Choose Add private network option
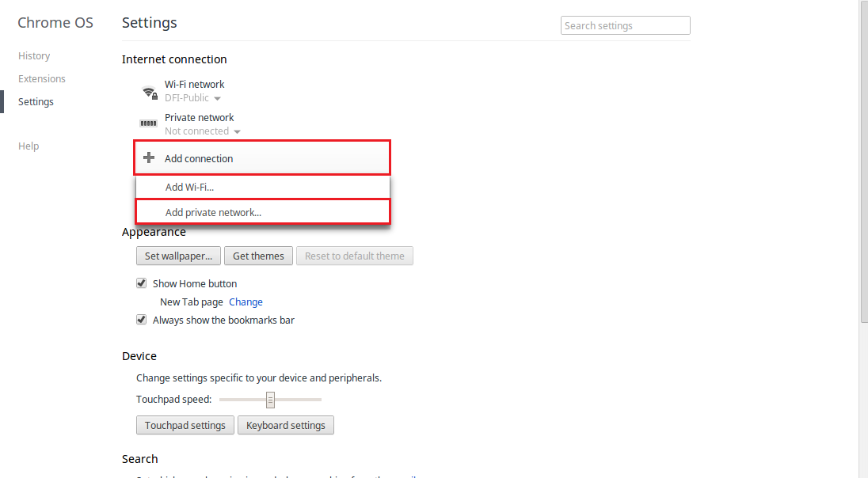 pos(213,212)
